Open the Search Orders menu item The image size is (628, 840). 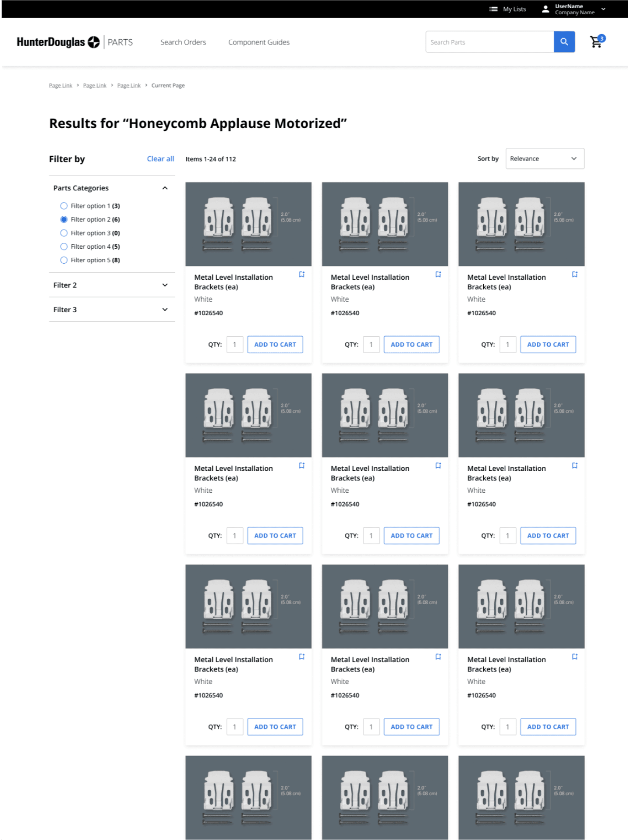coord(183,42)
